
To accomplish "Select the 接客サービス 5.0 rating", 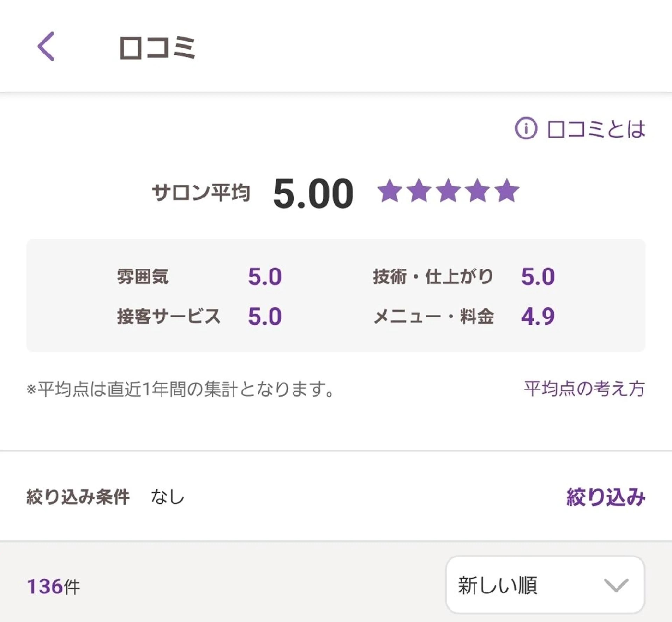I will 265,316.
